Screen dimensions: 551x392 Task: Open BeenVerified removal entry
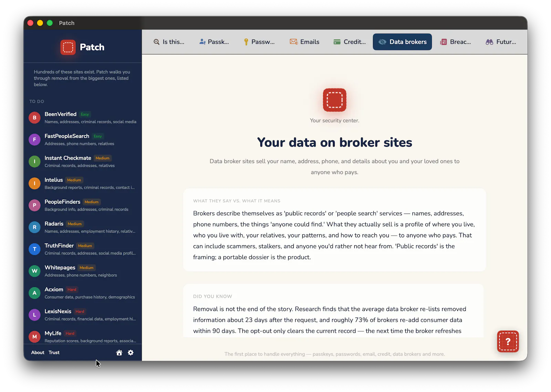(x=83, y=117)
